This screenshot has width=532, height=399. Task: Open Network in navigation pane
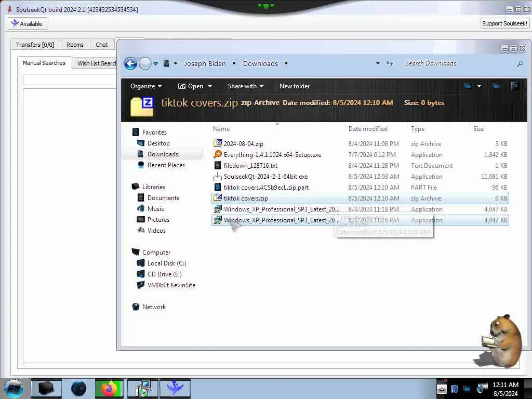coord(154,307)
